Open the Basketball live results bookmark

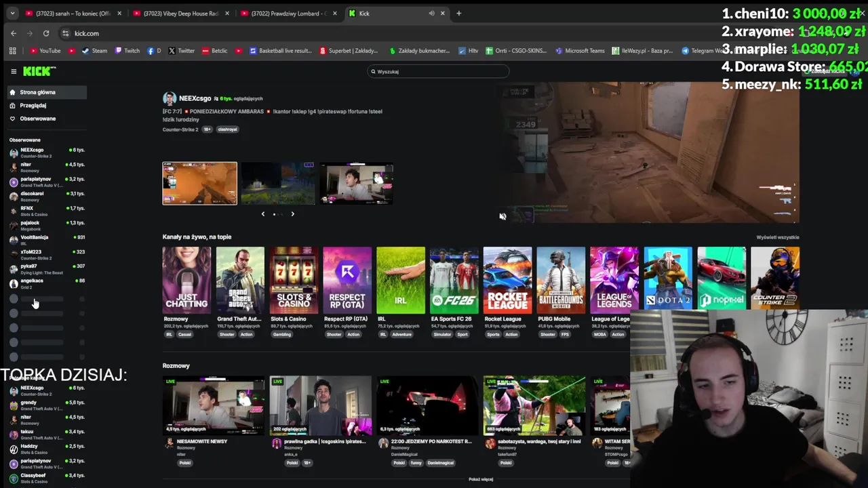point(281,51)
